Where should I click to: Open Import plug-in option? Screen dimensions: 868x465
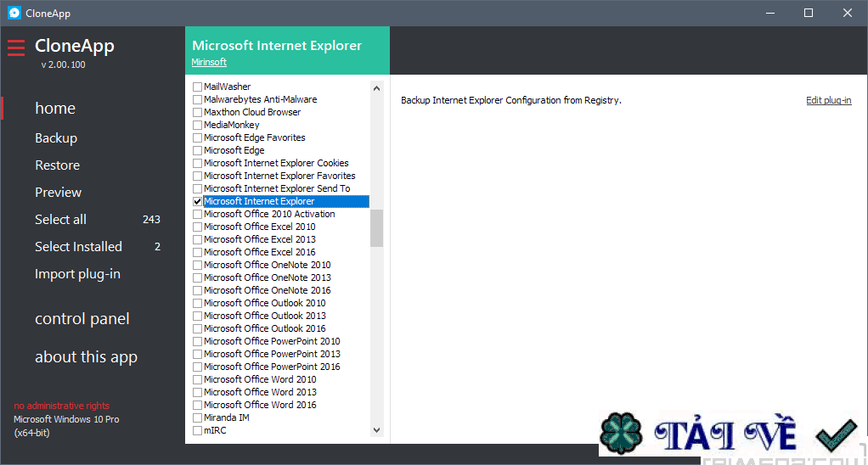tap(77, 274)
